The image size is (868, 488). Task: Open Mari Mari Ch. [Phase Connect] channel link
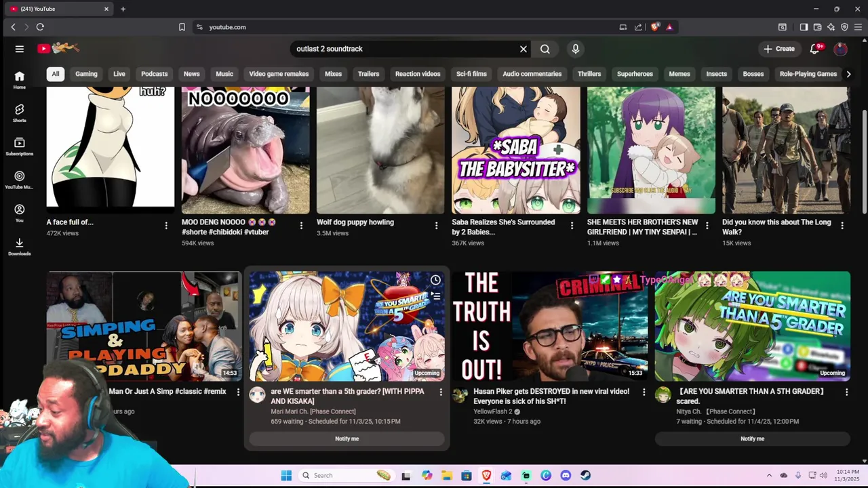coord(313,411)
